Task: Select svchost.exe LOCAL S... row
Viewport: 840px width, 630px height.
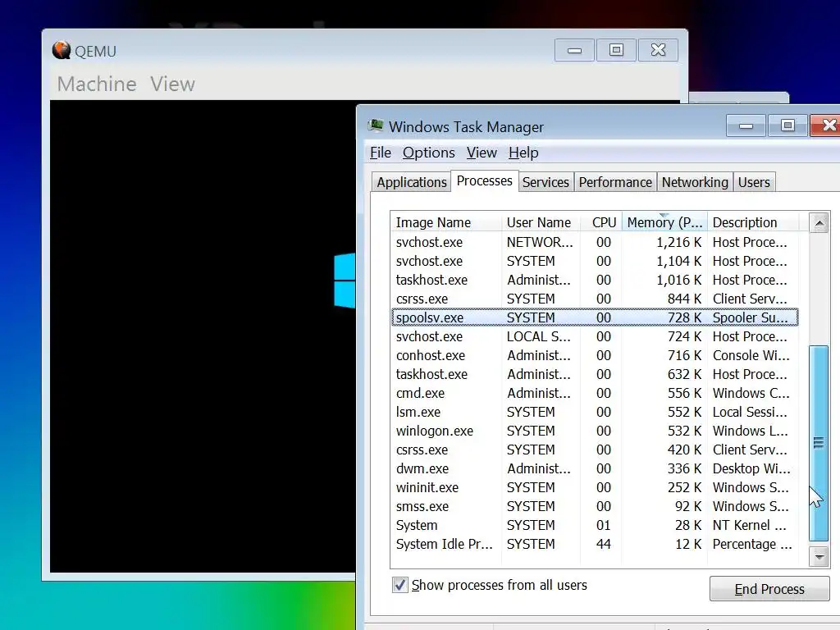Action: coord(595,336)
